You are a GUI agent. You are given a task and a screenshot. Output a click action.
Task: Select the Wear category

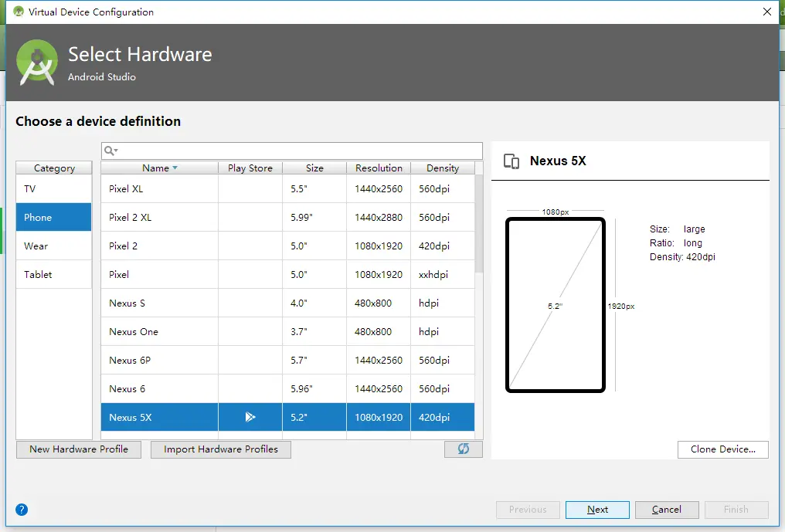coord(53,246)
